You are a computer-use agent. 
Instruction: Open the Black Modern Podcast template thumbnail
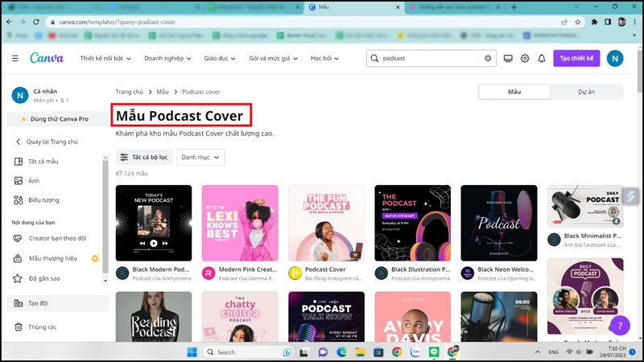(x=154, y=223)
